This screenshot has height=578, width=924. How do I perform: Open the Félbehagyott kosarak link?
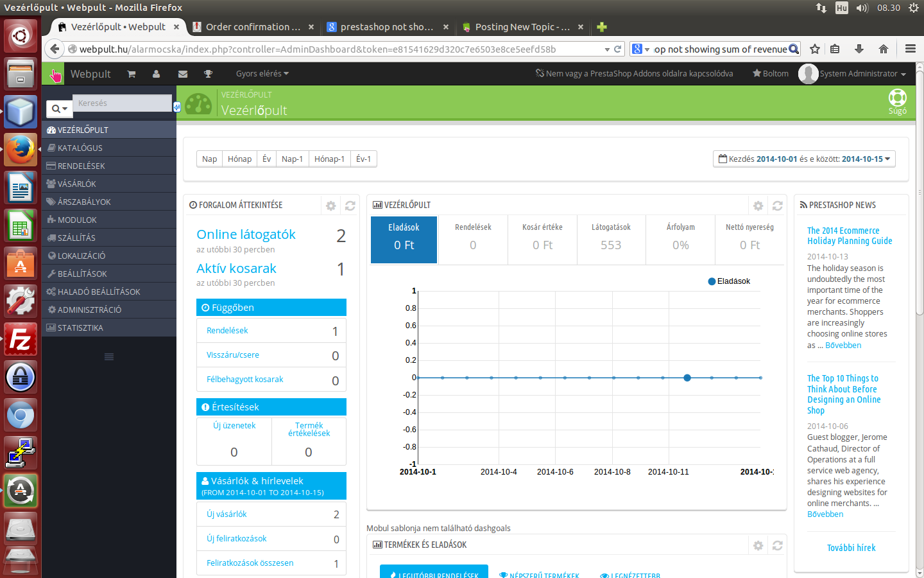pos(244,380)
